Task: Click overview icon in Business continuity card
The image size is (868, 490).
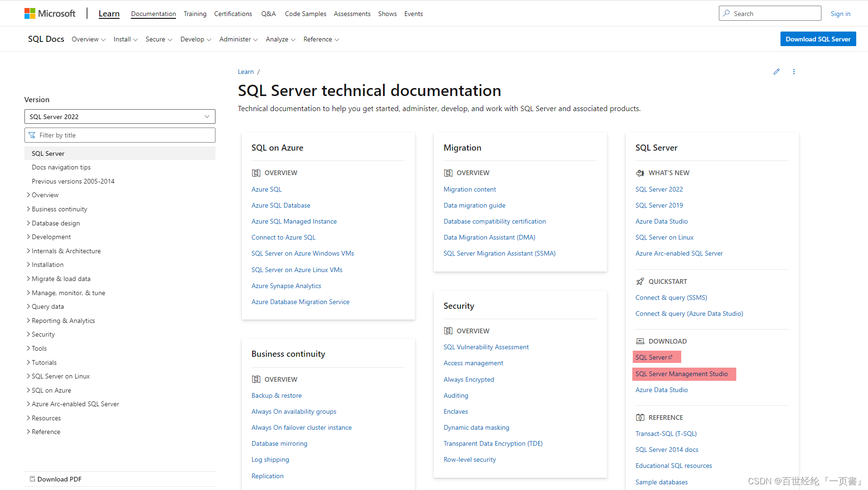Action: point(256,379)
